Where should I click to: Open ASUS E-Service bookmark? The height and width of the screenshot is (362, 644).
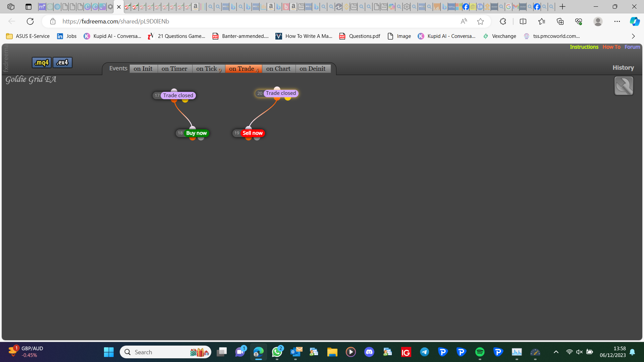[28, 36]
